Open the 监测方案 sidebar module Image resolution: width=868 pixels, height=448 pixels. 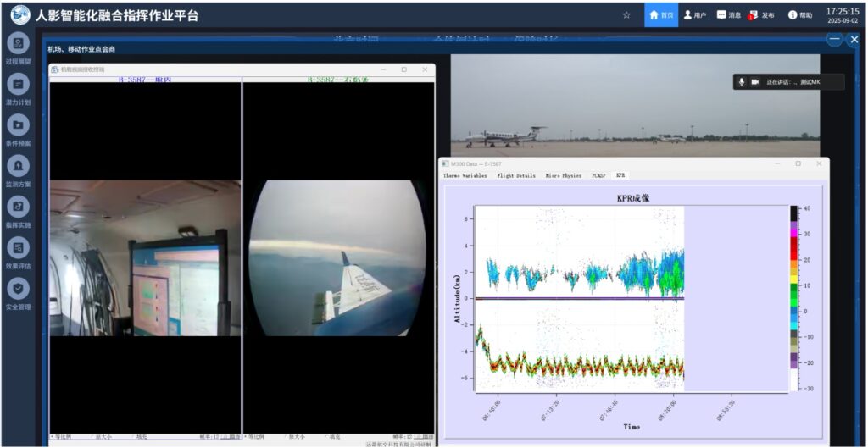18,166
